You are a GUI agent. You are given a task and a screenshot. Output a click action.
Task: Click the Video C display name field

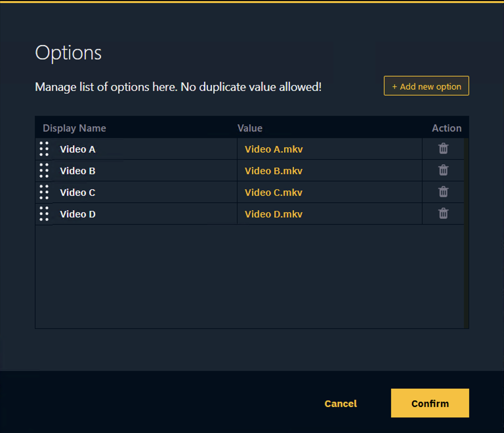click(x=144, y=193)
